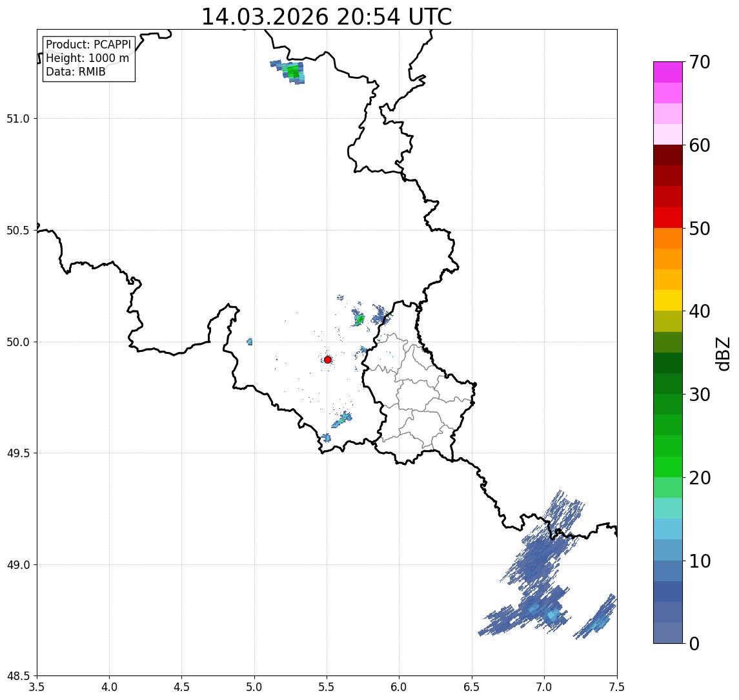Click the red radar location marker
This screenshot has width=739, height=700.
pyautogui.click(x=328, y=360)
